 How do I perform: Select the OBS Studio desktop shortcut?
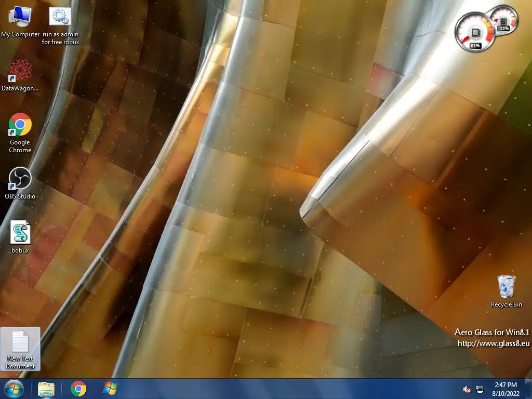pos(20,183)
